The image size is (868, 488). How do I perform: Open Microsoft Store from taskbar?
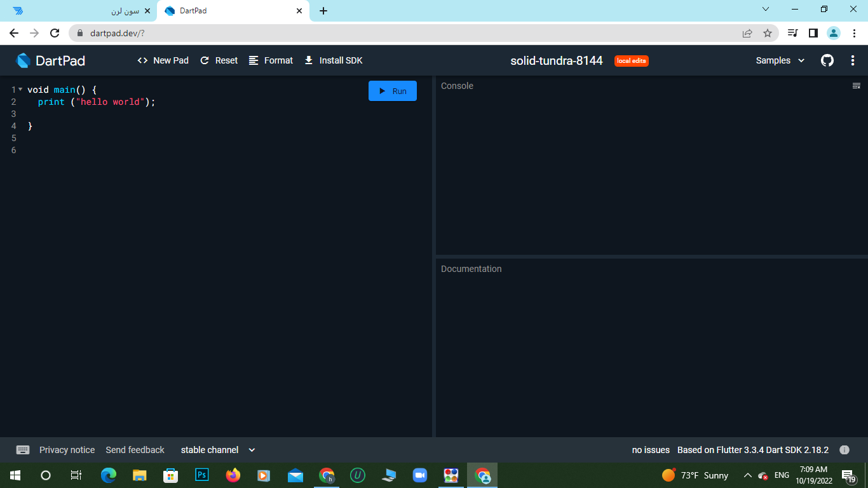pos(171,475)
